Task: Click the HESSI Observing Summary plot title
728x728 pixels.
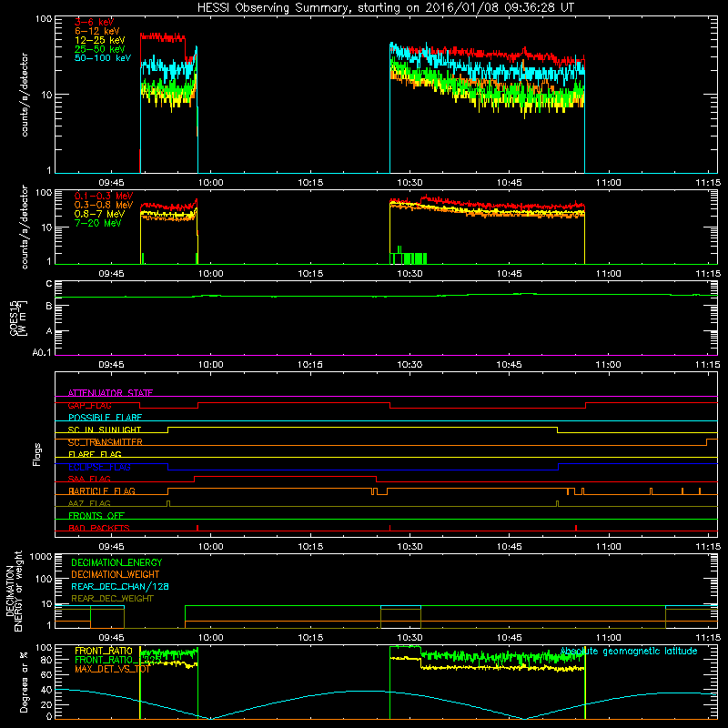Action: (x=385, y=8)
